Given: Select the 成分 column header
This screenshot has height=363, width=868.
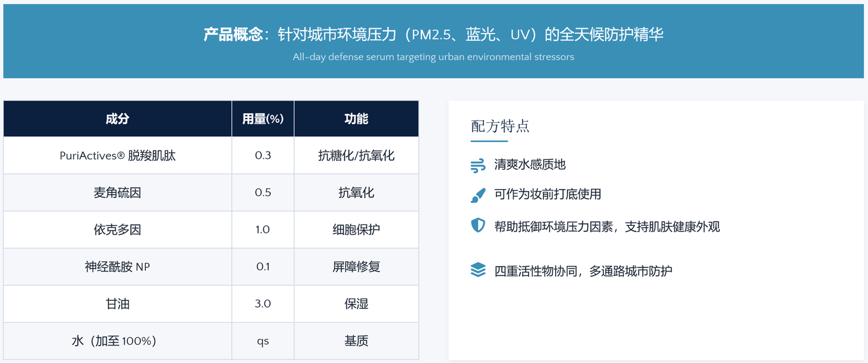Looking at the screenshot, I should point(118,119).
